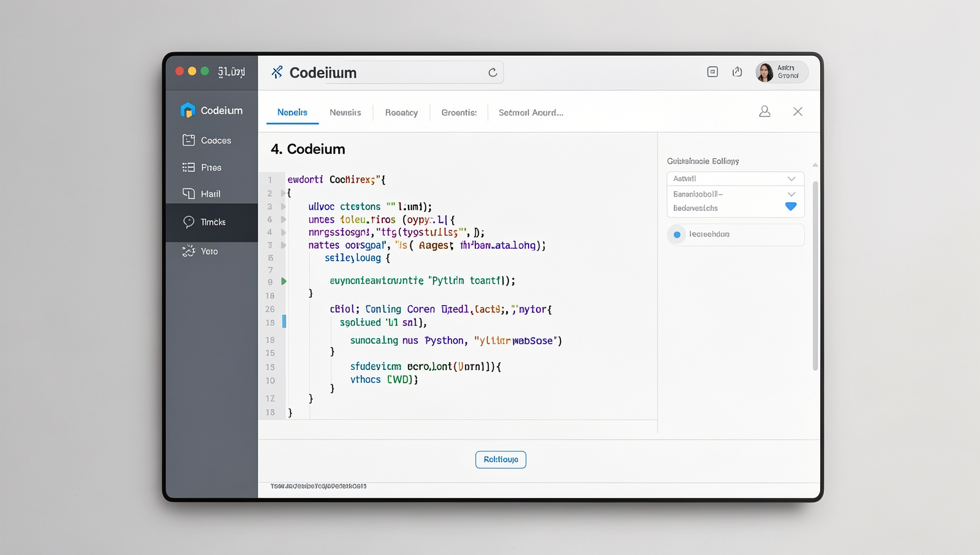
Task: Click the 'Bedervesichs' text
Action: tap(695, 208)
